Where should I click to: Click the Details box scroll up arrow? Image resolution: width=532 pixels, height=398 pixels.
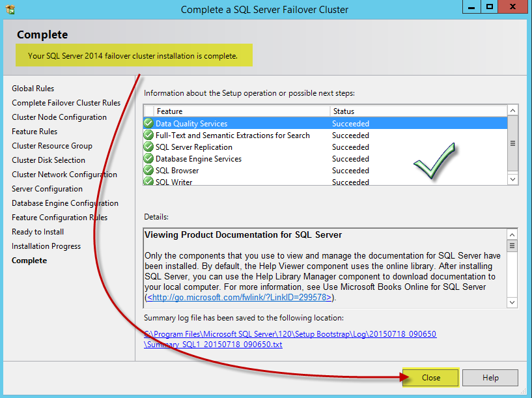(512, 235)
